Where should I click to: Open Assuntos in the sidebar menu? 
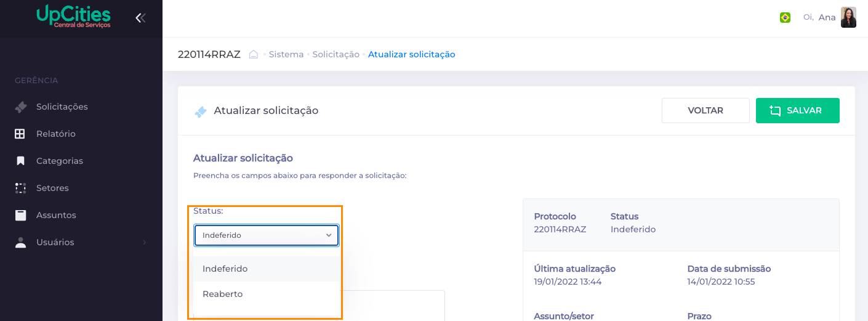click(x=56, y=215)
